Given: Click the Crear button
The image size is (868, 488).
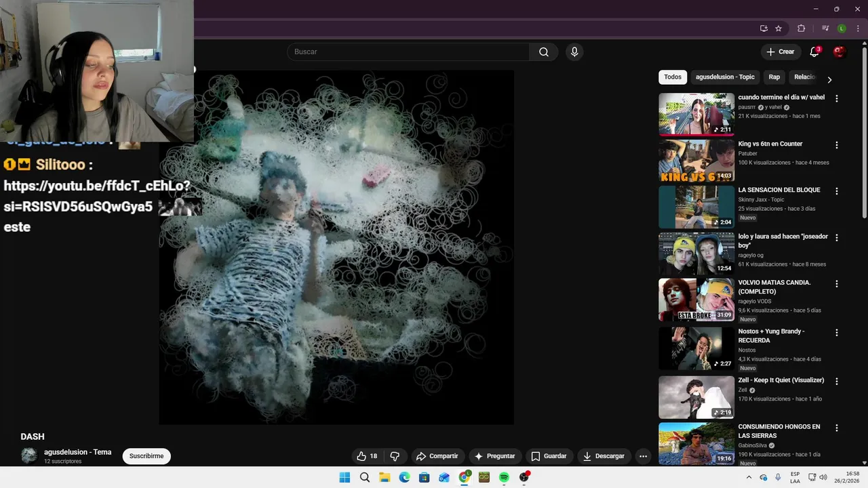Looking at the screenshot, I should click(780, 52).
